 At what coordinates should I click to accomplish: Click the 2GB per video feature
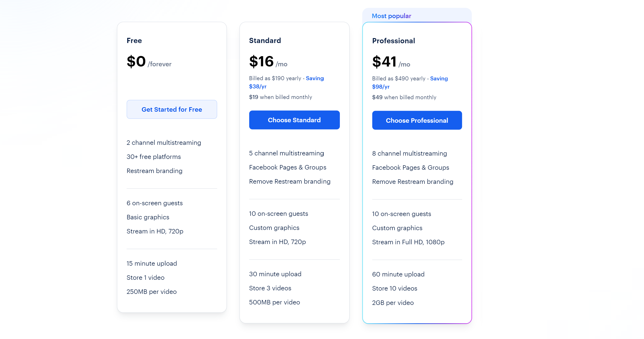pyautogui.click(x=392, y=303)
